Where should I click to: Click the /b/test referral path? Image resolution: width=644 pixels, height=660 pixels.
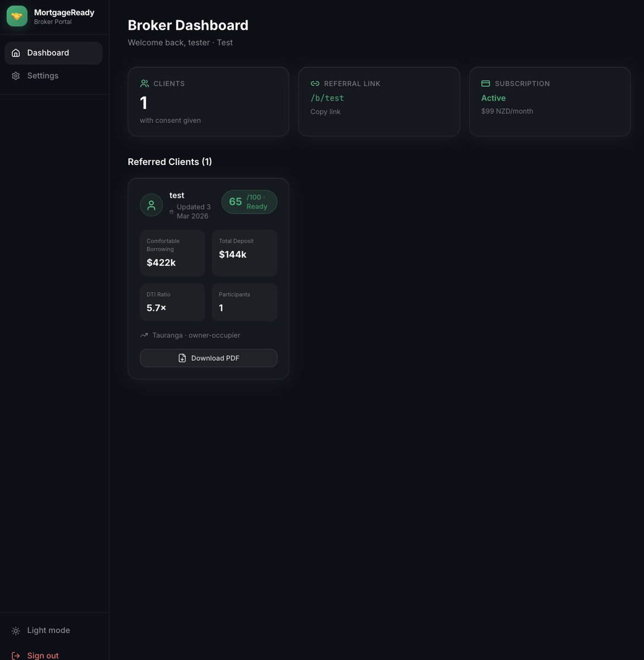pos(327,98)
